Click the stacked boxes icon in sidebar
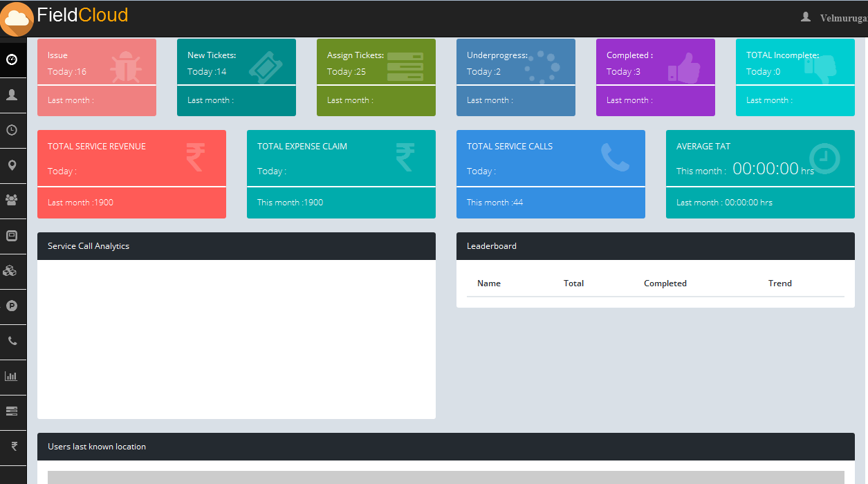Viewport: 868px width, 484px height. (x=12, y=270)
